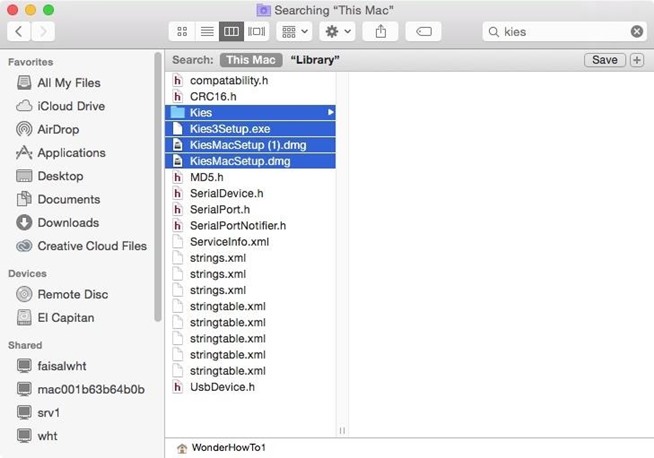
Task: Click the Save search button
Action: (604, 60)
